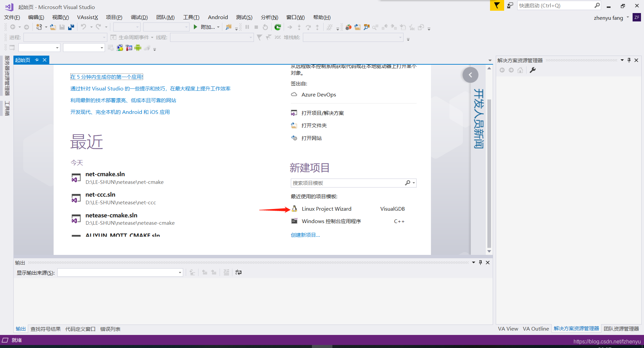The height and width of the screenshot is (348, 644).
Task: Open recent solution net-ccc.sln
Action: (114, 198)
